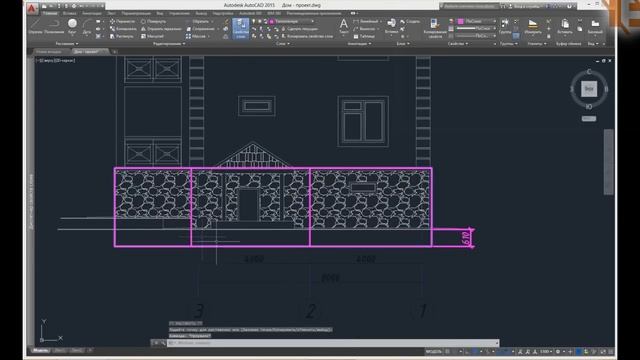Click Match Properties (Копирование свойств) tool
The width and height of the screenshot is (640, 360).
point(435,29)
